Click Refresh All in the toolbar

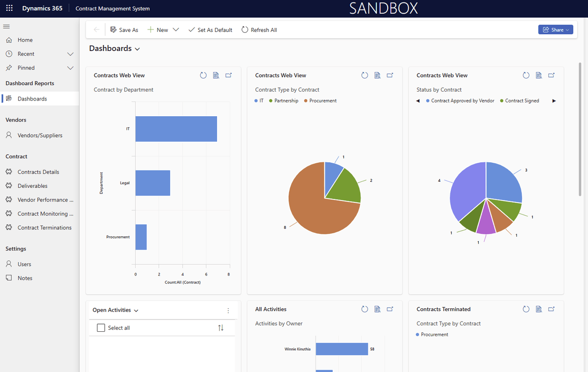[x=259, y=29]
